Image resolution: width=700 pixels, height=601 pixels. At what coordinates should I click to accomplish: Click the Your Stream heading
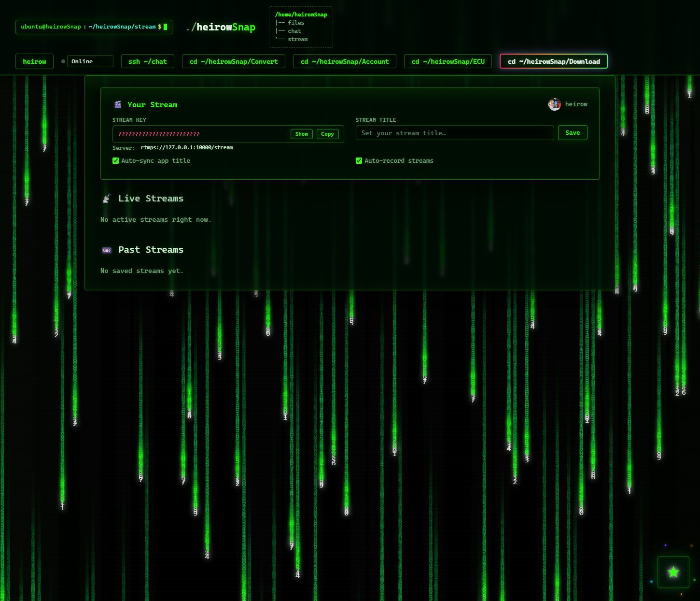click(152, 105)
